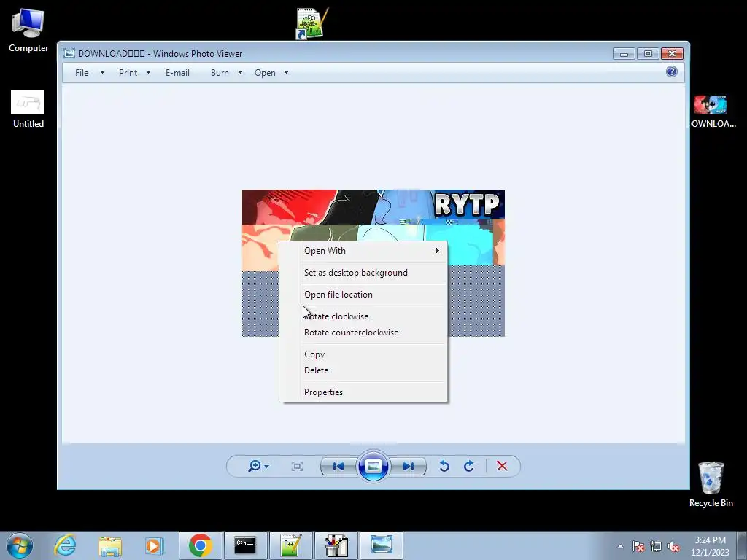
Task: Switch to Google Chrome in the taskbar
Action: [x=200, y=545]
